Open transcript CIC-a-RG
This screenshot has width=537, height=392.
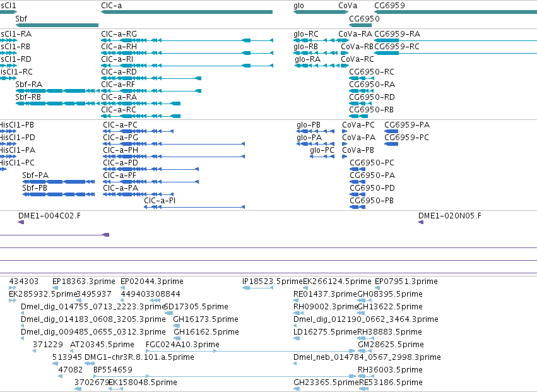click(x=187, y=40)
